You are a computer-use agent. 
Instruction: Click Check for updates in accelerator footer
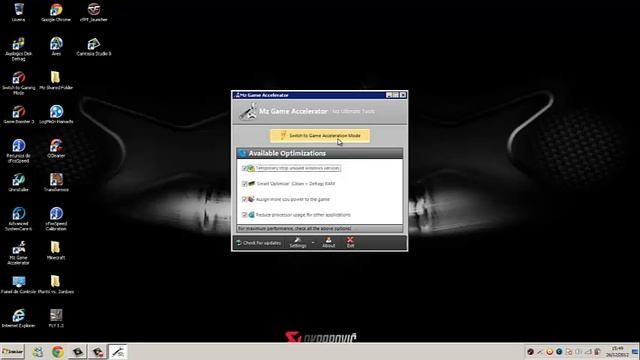(x=259, y=243)
